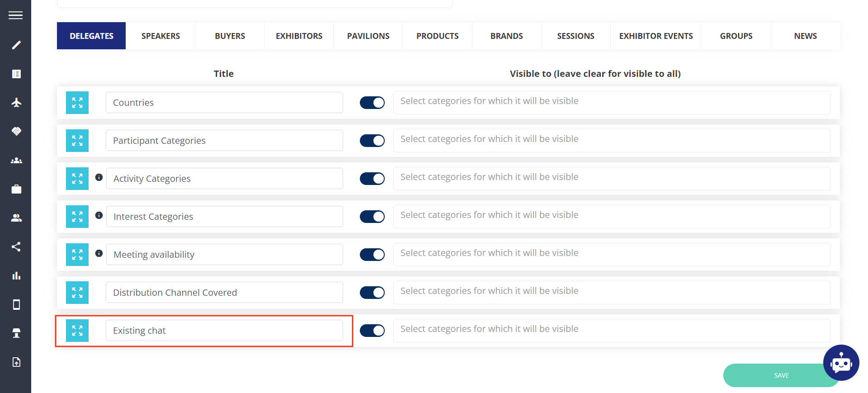Open the briefcase sidebar icon
The image size is (868, 393).
(16, 189)
